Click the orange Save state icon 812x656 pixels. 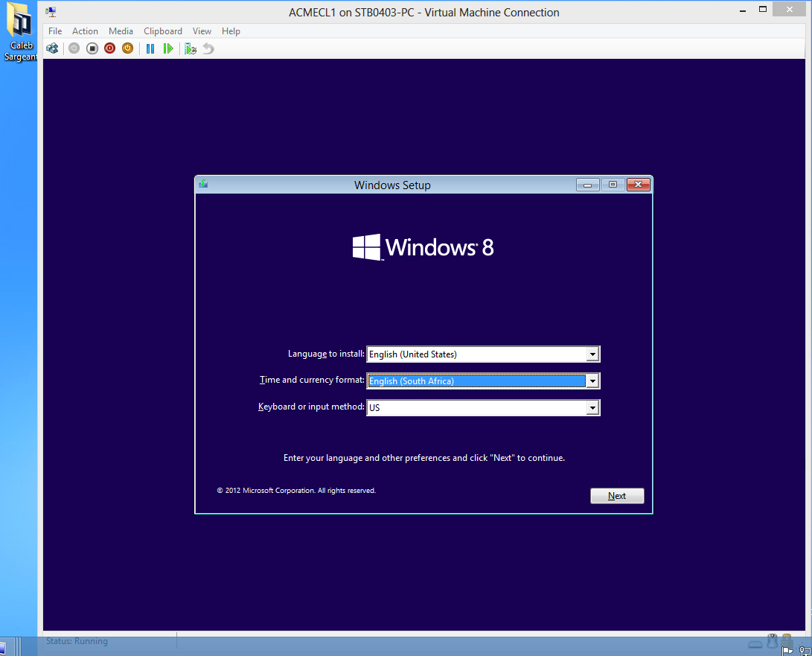[127, 48]
